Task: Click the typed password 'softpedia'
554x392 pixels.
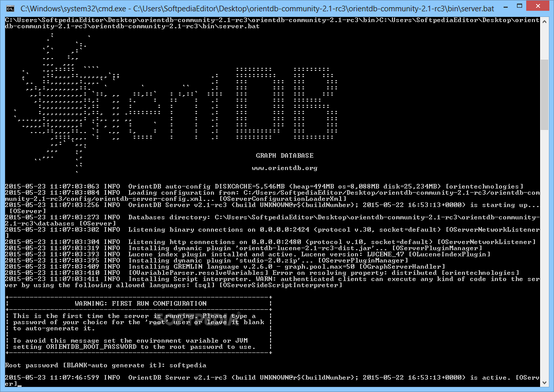Action: [x=188, y=365]
